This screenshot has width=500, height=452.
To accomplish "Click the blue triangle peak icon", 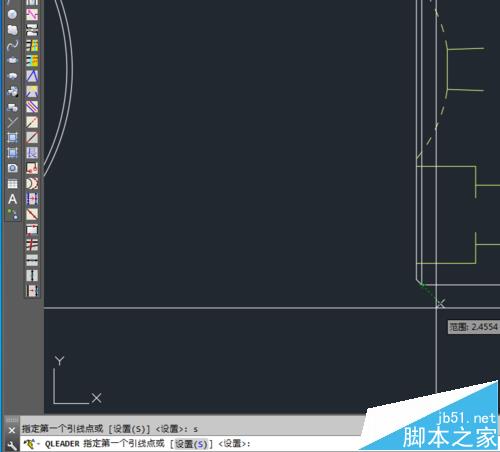I will tap(32, 76).
